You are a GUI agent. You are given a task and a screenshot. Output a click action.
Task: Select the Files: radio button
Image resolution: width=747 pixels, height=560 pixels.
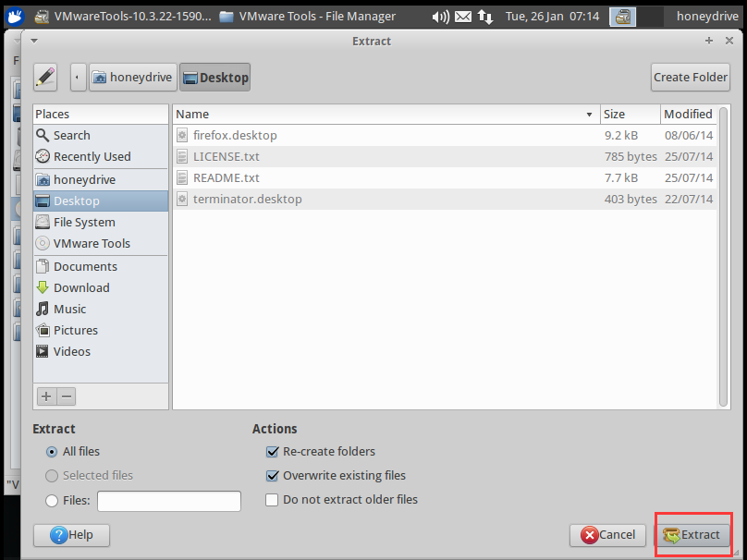(x=52, y=501)
